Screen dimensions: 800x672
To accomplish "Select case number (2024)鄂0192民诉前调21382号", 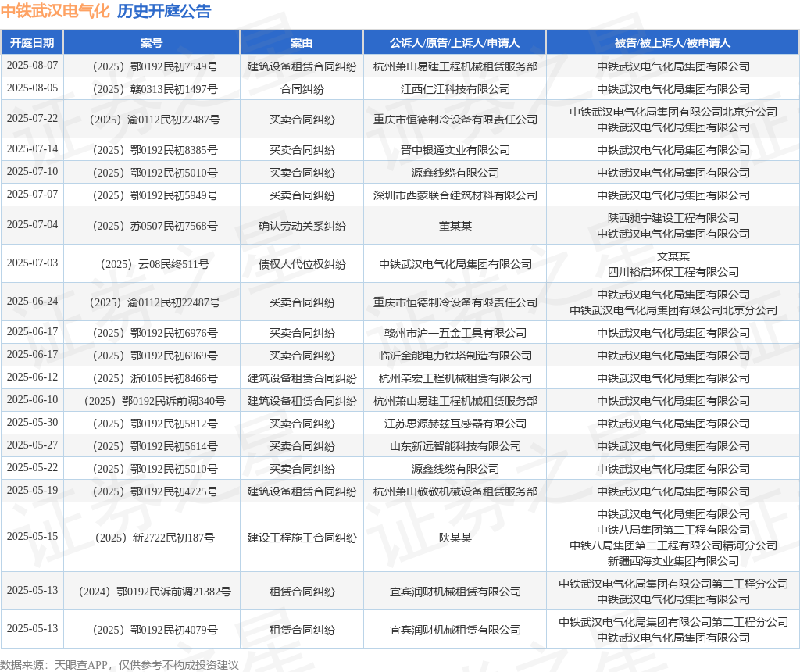I will click(155, 592).
